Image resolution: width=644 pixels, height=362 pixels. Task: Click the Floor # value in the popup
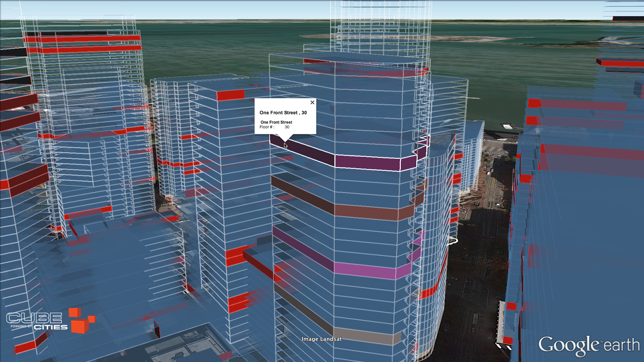[x=287, y=127]
